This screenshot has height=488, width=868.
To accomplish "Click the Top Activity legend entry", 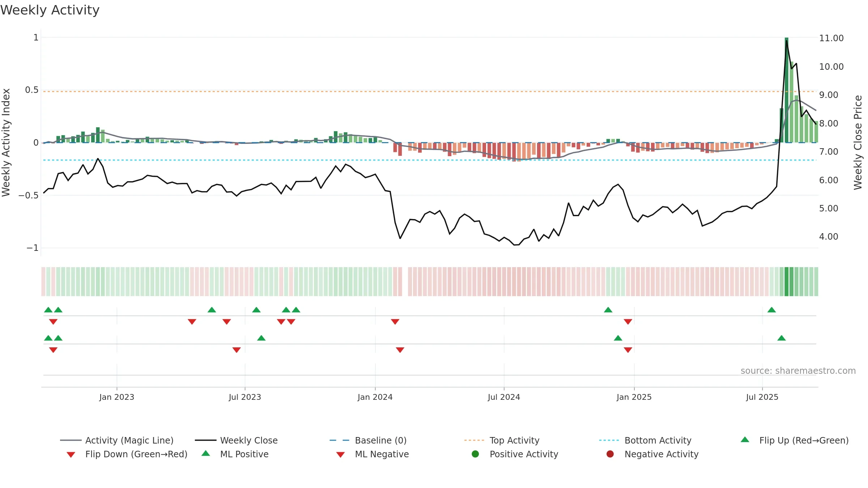I will tap(502, 440).
